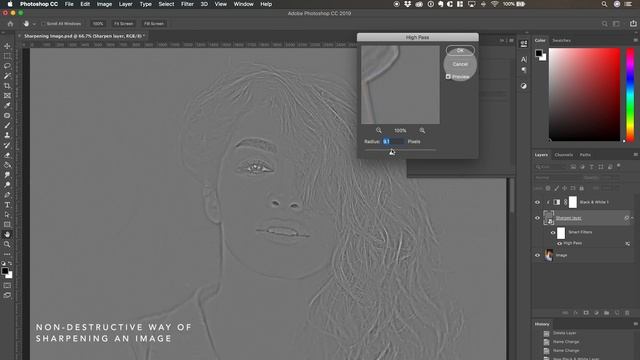Viewport: 640px width, 360px height.
Task: Select the Path Selection tool
Action: pyautogui.click(x=7, y=214)
